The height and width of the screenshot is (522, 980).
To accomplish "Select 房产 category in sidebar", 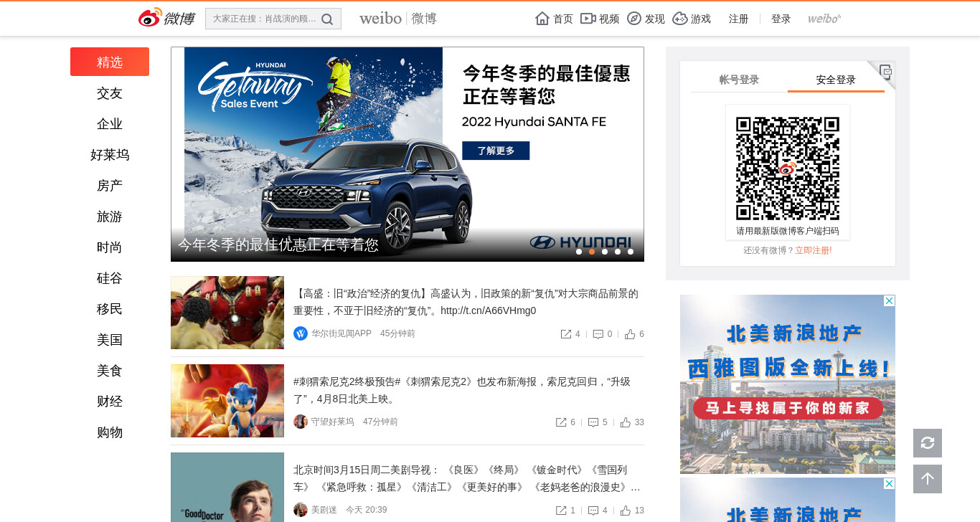I will pyautogui.click(x=110, y=186).
